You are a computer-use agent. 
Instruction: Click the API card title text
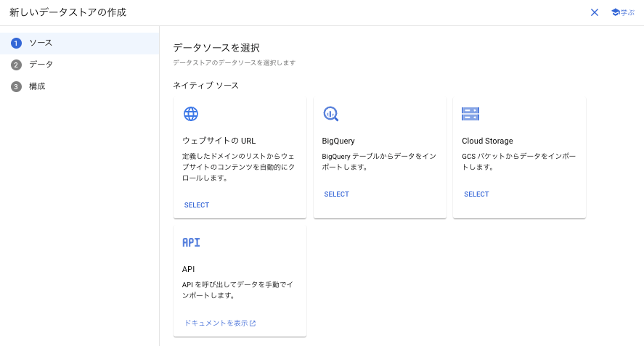point(188,269)
